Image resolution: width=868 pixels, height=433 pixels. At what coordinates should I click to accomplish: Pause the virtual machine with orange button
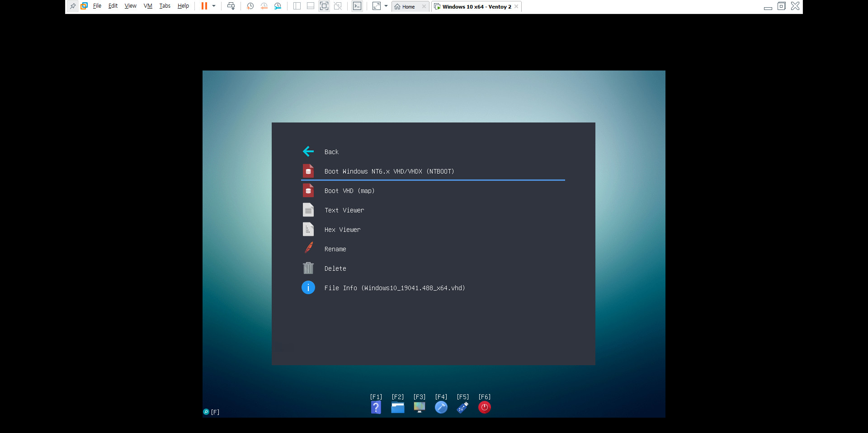(204, 6)
